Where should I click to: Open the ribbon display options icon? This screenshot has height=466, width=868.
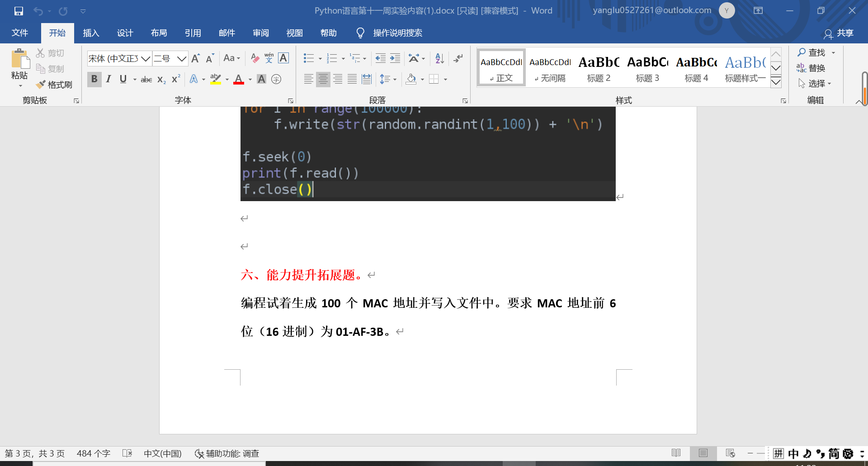tap(758, 11)
